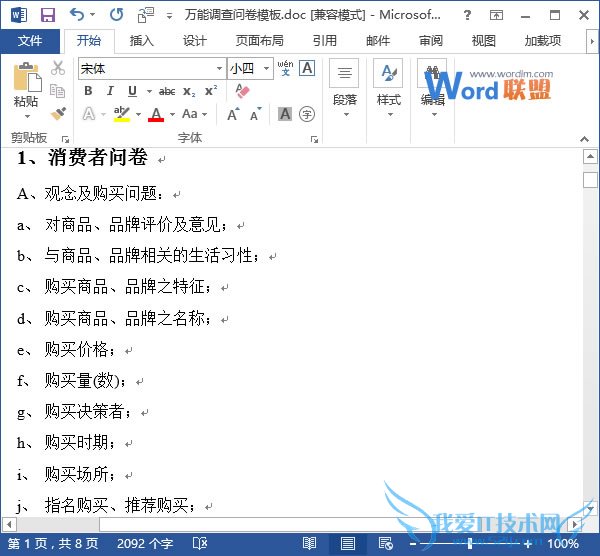Click Grow Font icon

click(233, 114)
